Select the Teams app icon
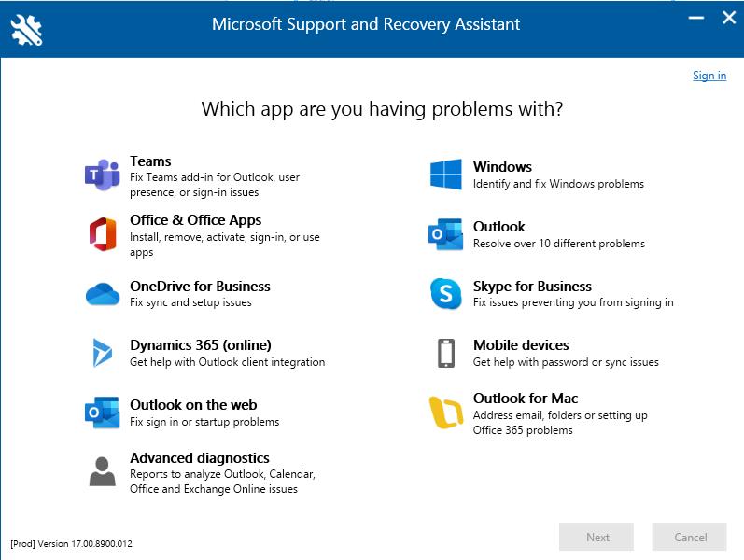This screenshot has height=560, width=744. click(x=103, y=175)
